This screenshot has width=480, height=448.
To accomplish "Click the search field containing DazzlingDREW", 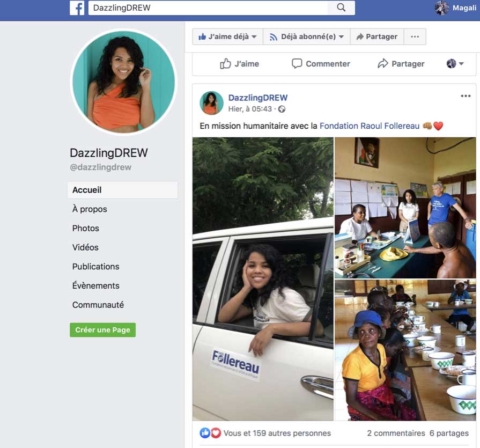I will click(208, 8).
